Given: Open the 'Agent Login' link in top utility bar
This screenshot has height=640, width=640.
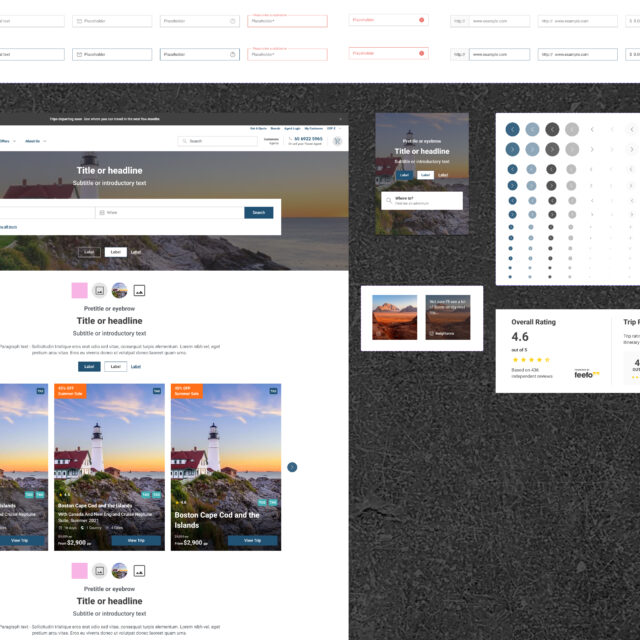Looking at the screenshot, I should (x=292, y=129).
